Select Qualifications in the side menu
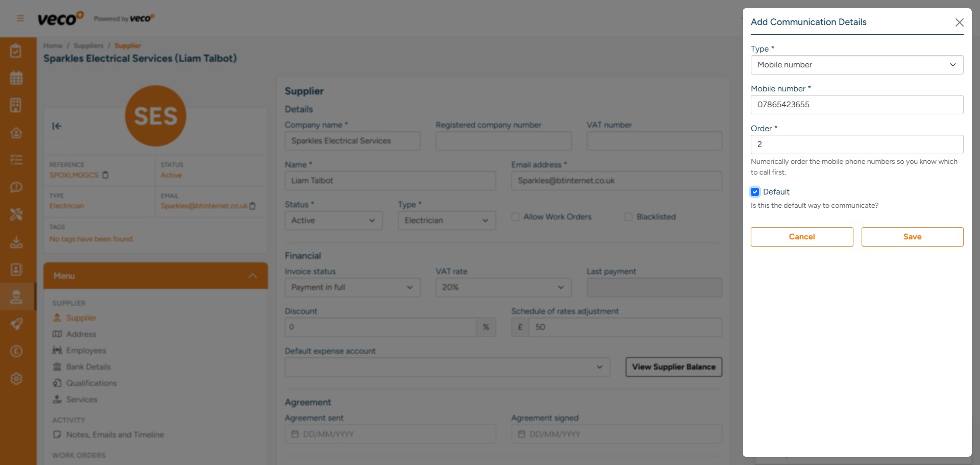 [91, 383]
